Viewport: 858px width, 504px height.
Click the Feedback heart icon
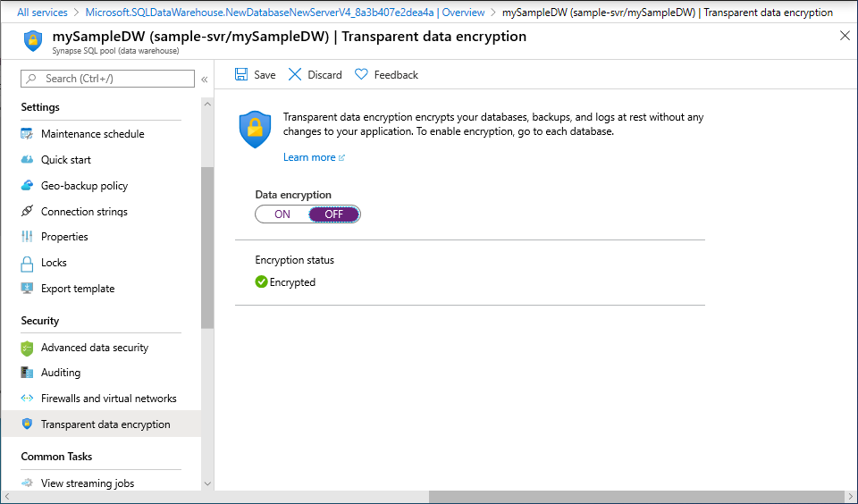[x=361, y=74]
